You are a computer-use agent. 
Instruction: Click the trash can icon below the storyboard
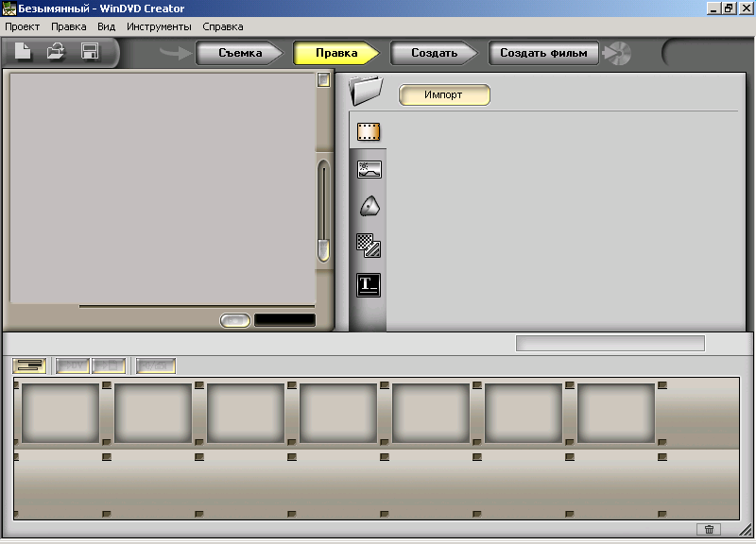click(709, 529)
